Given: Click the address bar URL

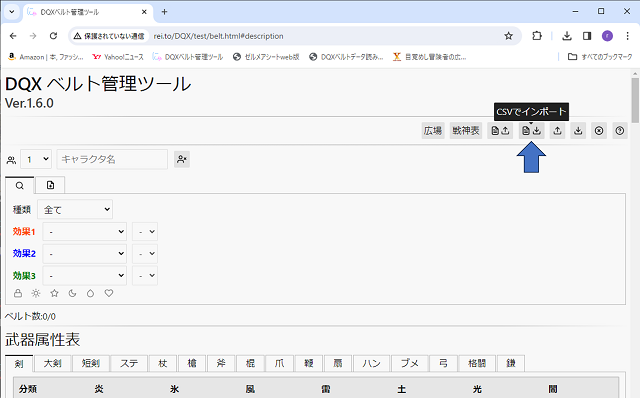Looking at the screenshot, I should pyautogui.click(x=218, y=36).
